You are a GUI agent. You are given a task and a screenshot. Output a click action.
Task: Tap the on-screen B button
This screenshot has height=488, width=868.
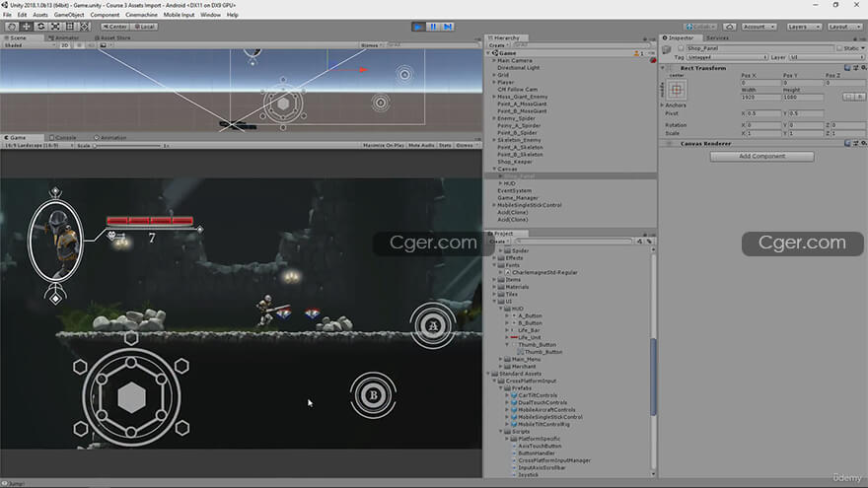point(373,395)
